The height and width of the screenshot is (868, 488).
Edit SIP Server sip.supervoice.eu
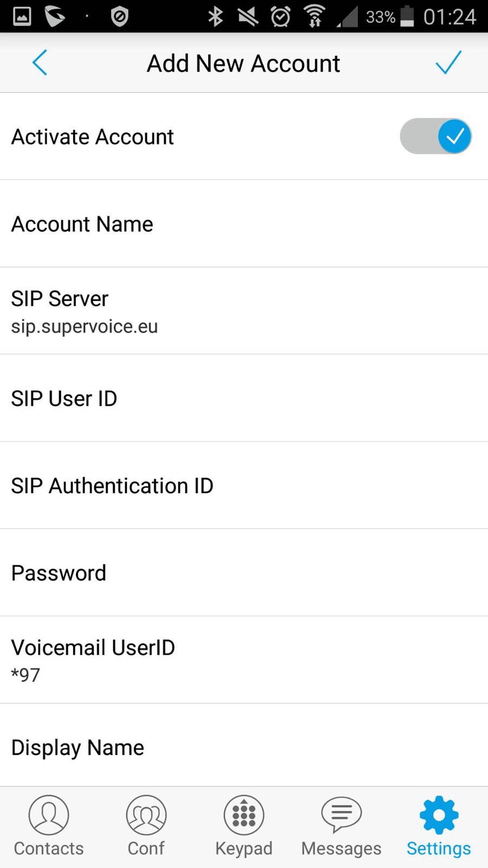pyautogui.click(x=244, y=311)
